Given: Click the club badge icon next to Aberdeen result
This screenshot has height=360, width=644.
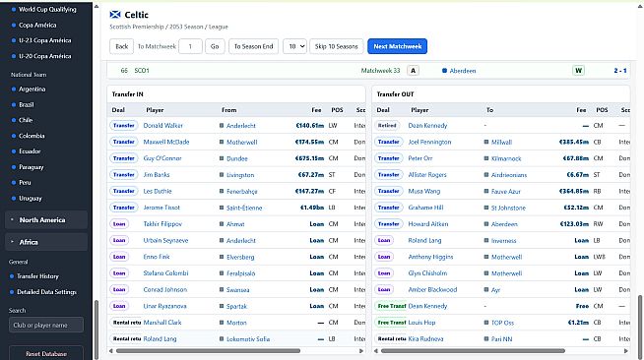Looking at the screenshot, I should pyautogui.click(x=444, y=71).
